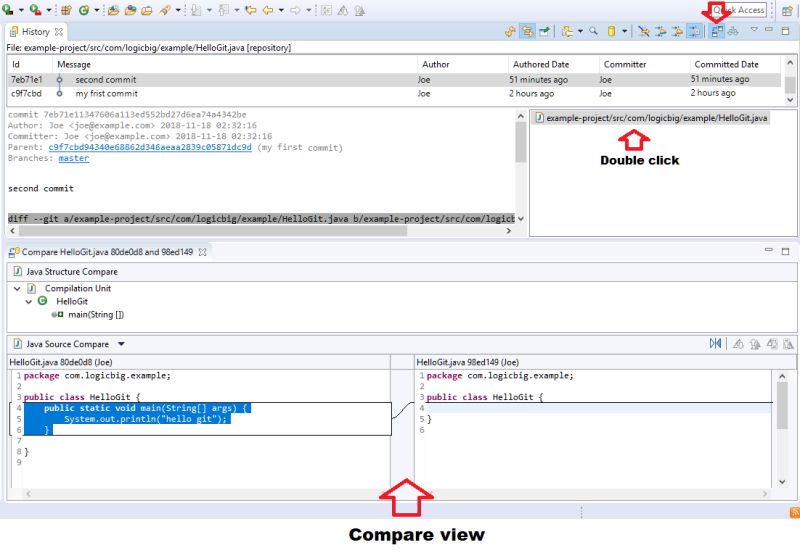Open parent commit c9f7cbd hash link

tap(150, 147)
